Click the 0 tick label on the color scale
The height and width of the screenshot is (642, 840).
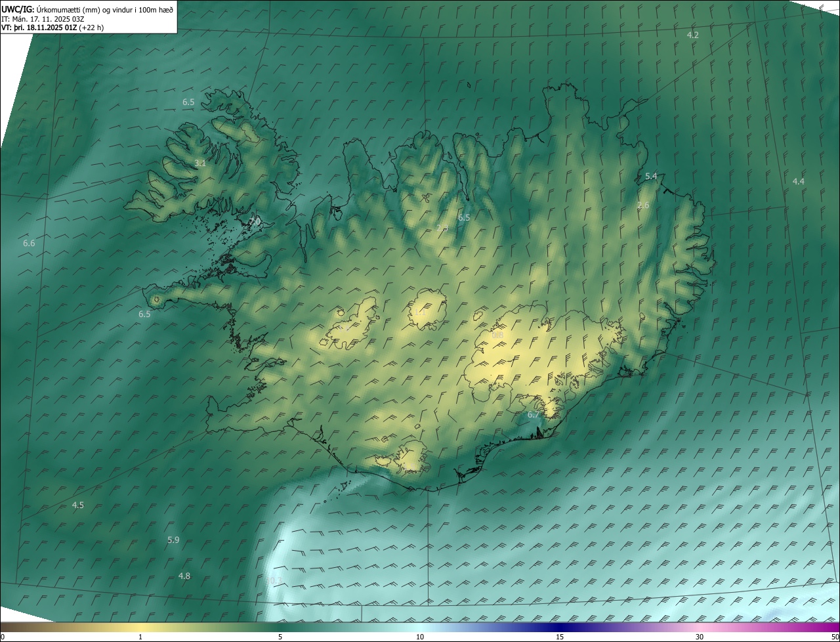pos(3,637)
